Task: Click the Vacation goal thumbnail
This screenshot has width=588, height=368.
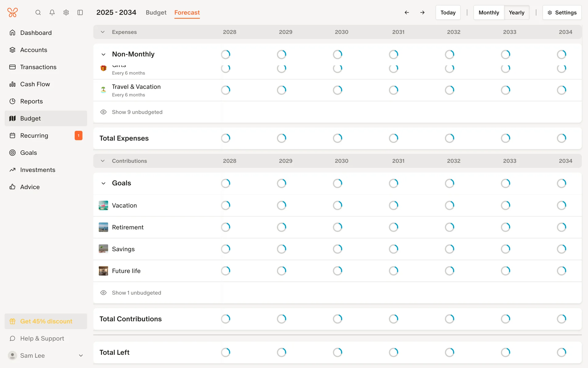Action: pos(104,205)
